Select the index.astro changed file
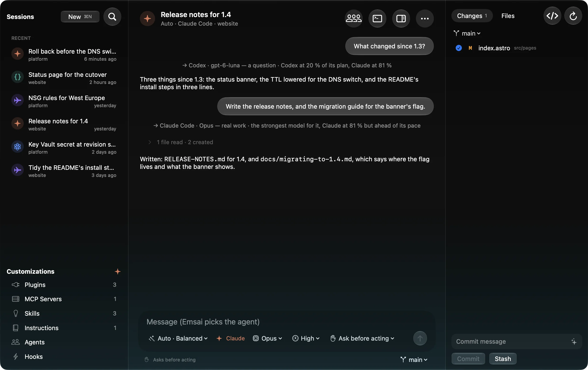Image resolution: width=588 pixels, height=370 pixels. pyautogui.click(x=516, y=48)
